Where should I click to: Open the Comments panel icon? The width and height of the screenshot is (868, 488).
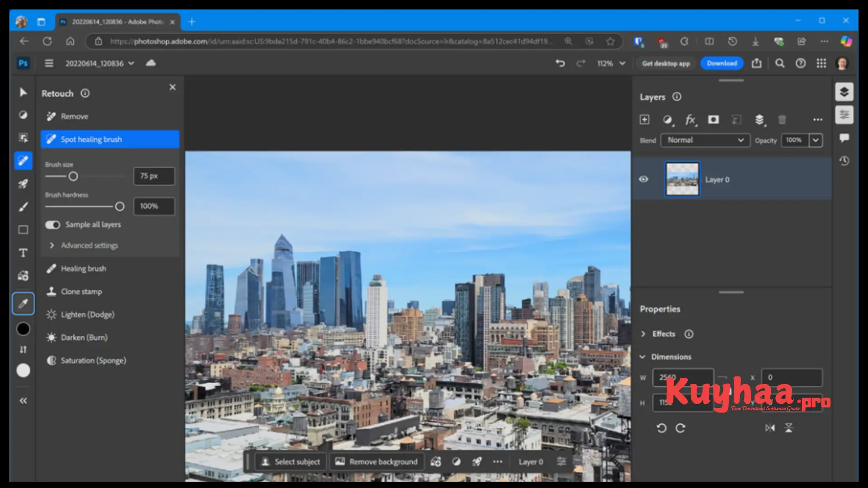point(844,138)
